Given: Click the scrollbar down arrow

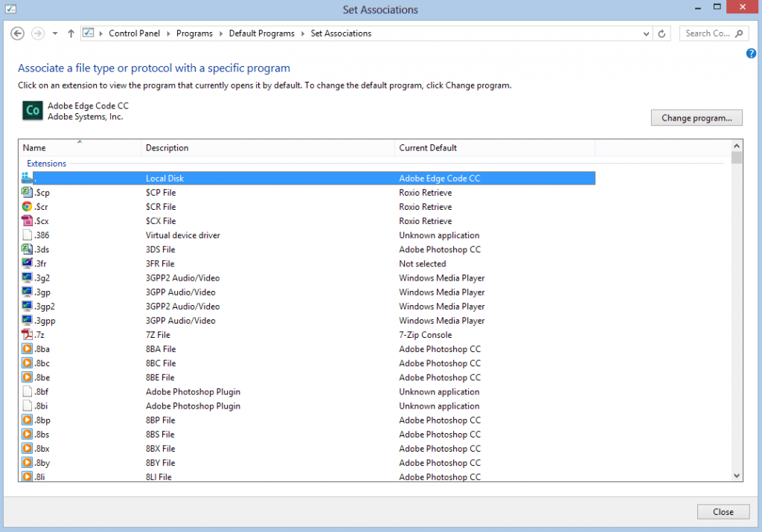Looking at the screenshot, I should click(737, 475).
